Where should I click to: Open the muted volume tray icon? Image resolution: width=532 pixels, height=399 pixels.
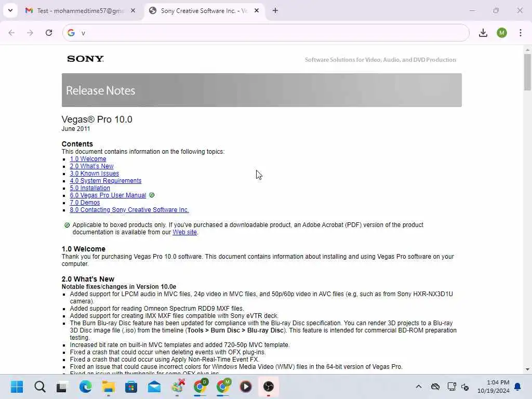pyautogui.click(x=465, y=387)
